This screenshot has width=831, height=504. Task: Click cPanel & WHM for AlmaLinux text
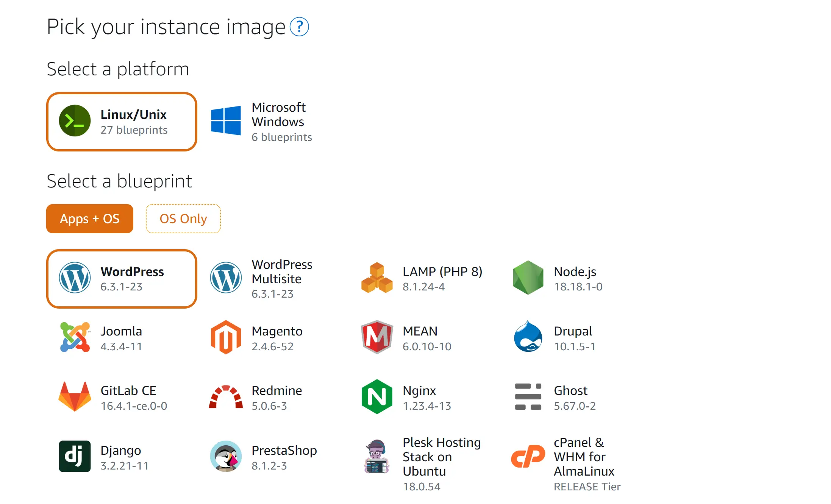584,457
